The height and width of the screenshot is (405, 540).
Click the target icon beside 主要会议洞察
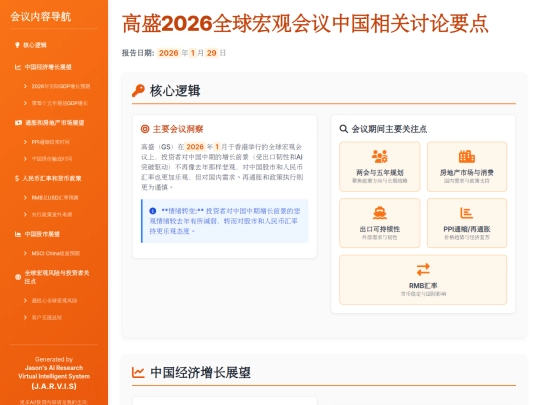[x=145, y=129]
